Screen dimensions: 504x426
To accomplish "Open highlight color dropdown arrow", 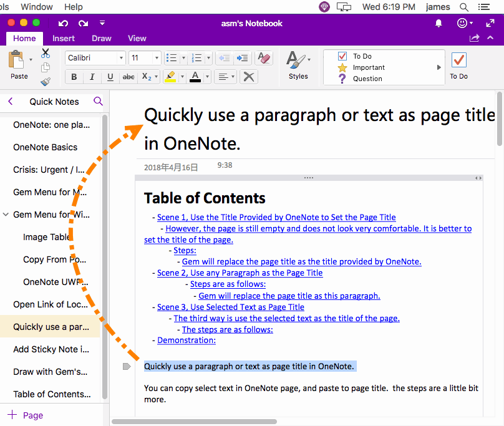I will (182, 77).
